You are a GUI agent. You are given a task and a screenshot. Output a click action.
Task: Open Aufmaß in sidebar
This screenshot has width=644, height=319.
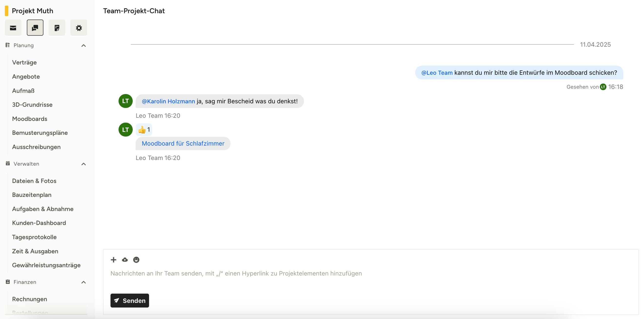tap(23, 91)
